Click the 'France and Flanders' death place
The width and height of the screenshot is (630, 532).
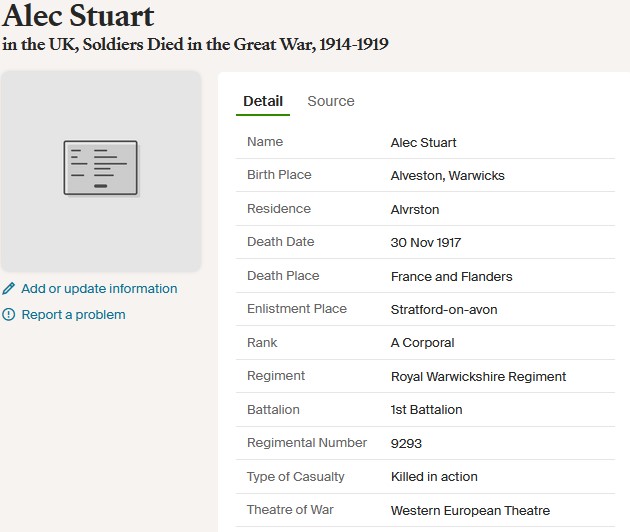[x=451, y=276]
